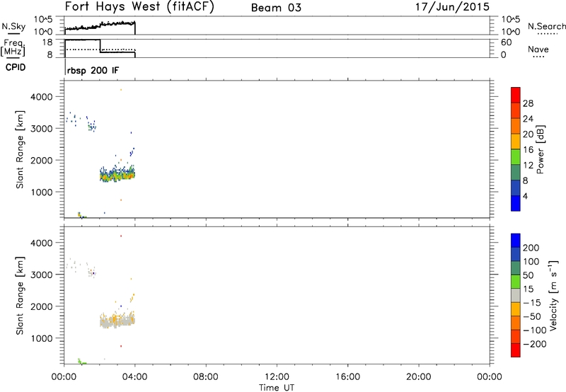Image resolution: width=566 pixels, height=392 pixels.
Task: Click the '18' frequency tick label
Action: [x=47, y=42]
